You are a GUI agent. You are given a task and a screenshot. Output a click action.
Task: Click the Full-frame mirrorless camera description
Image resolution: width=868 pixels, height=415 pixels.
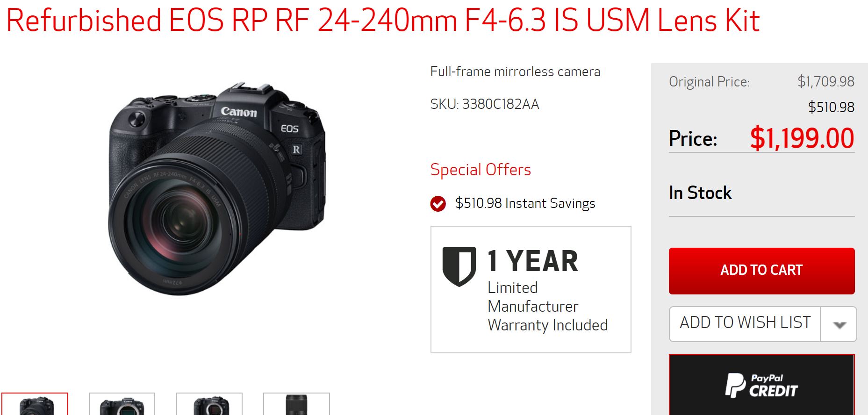(x=515, y=72)
